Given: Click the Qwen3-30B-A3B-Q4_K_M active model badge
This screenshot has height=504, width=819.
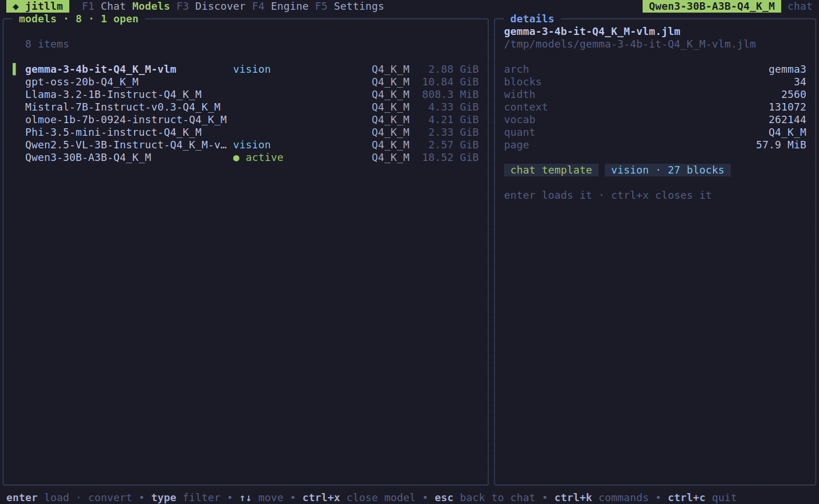Looking at the screenshot, I should [712, 6].
